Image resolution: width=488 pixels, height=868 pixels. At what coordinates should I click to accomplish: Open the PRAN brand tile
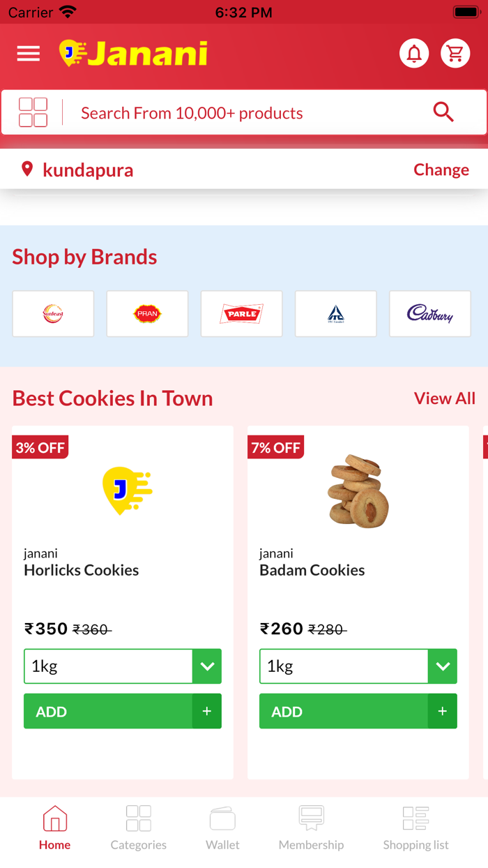click(147, 314)
